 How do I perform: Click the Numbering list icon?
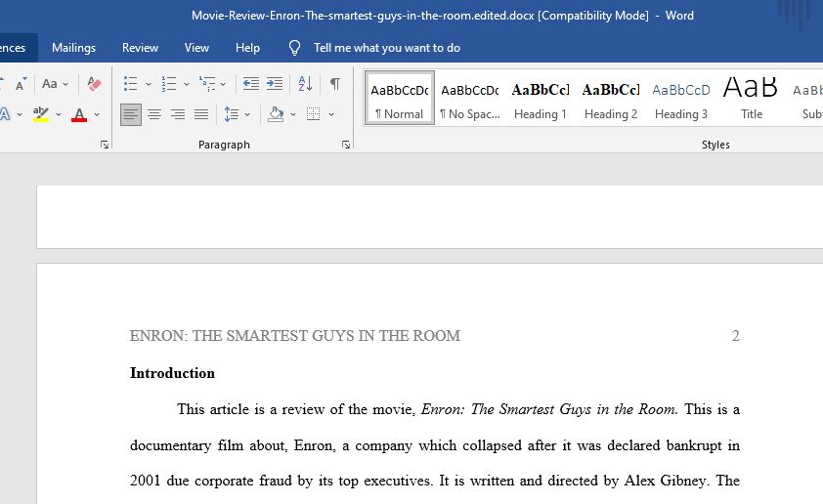168,83
